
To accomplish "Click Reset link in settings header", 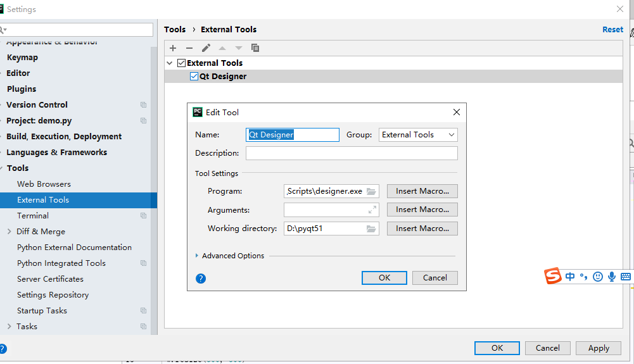I will pyautogui.click(x=612, y=30).
